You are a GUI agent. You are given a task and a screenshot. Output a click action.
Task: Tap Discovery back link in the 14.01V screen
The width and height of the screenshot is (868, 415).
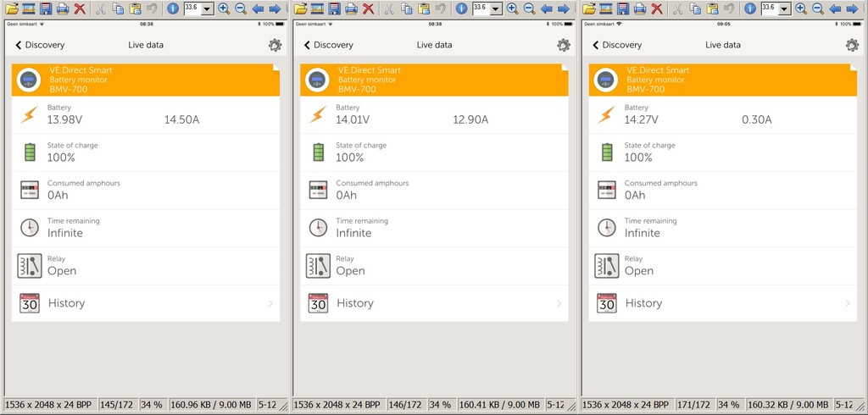click(328, 45)
